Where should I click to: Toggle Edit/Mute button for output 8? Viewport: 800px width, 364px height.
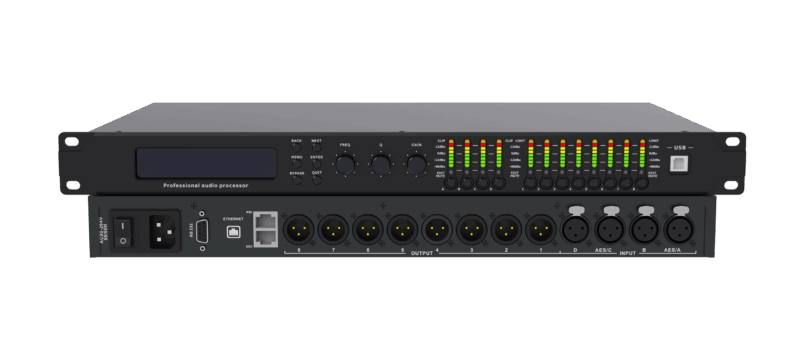click(641, 183)
